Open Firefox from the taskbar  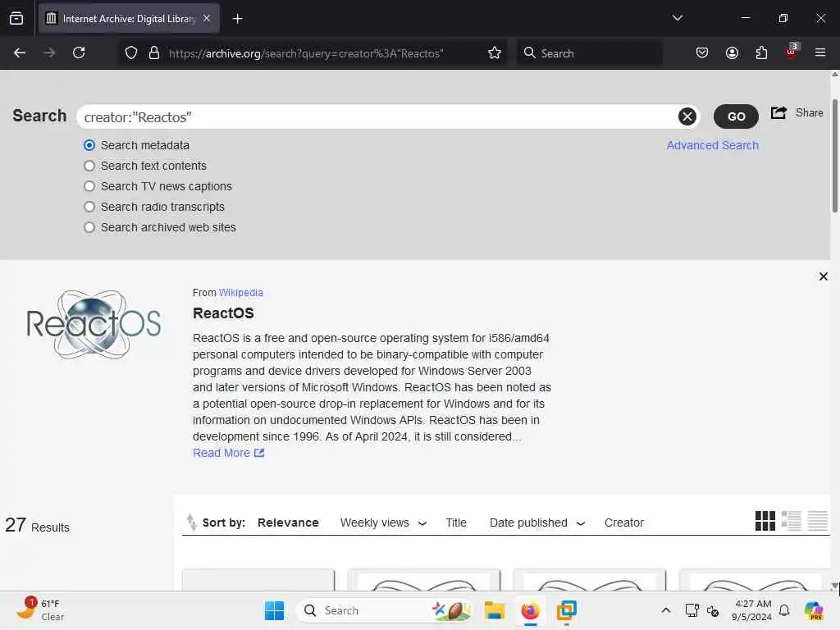coord(530,610)
